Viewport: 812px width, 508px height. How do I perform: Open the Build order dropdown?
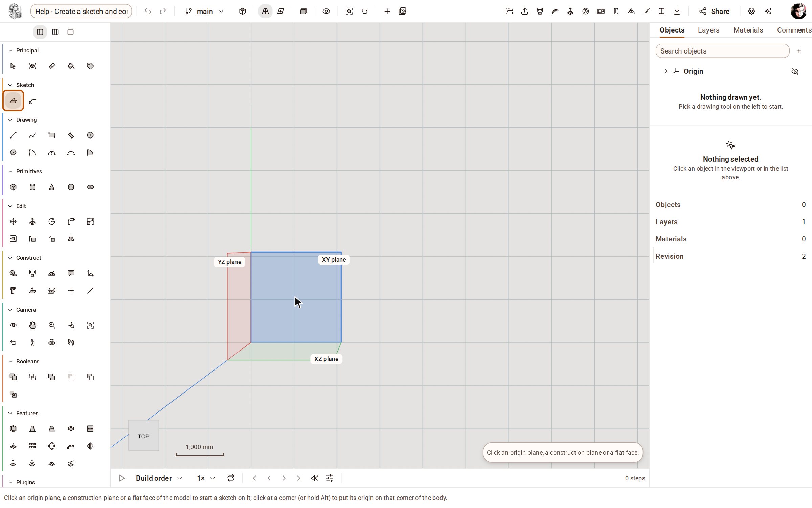[159, 478]
